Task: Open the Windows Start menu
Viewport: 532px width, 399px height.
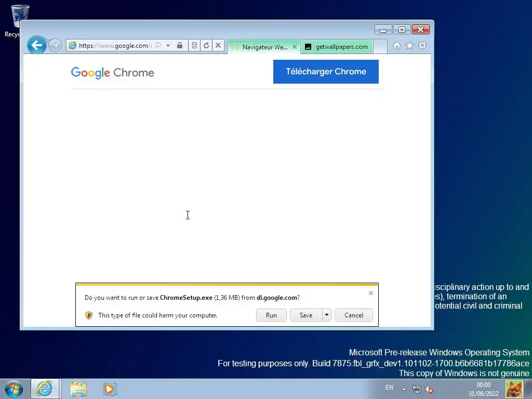Action: [x=14, y=389]
